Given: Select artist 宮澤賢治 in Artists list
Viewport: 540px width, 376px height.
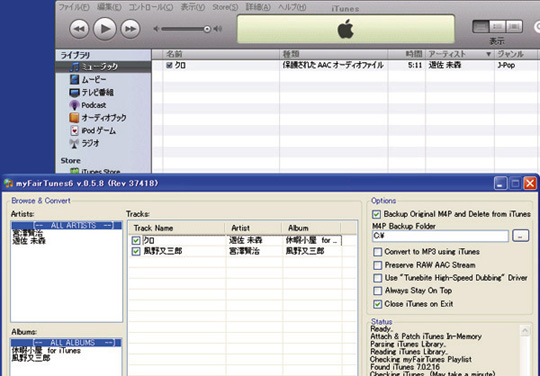Looking at the screenshot, I should point(27,233).
